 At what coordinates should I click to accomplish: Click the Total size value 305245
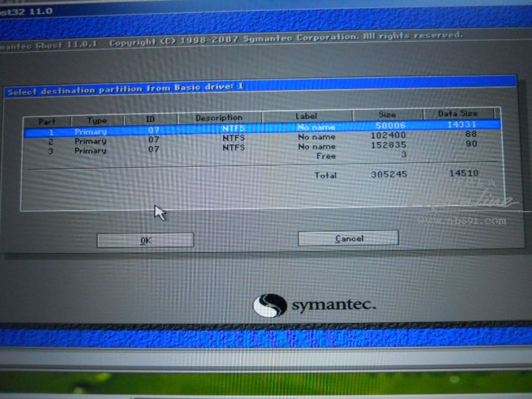click(388, 174)
